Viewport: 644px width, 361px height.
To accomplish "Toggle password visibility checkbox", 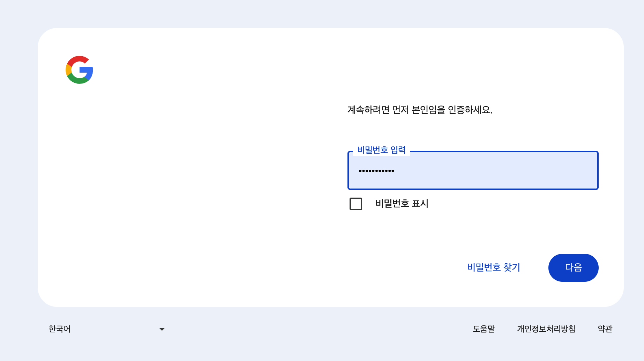I will (x=355, y=204).
